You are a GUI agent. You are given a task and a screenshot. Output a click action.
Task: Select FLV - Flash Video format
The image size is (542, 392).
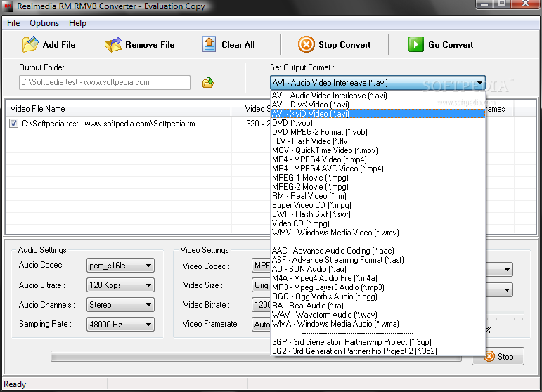378,141
